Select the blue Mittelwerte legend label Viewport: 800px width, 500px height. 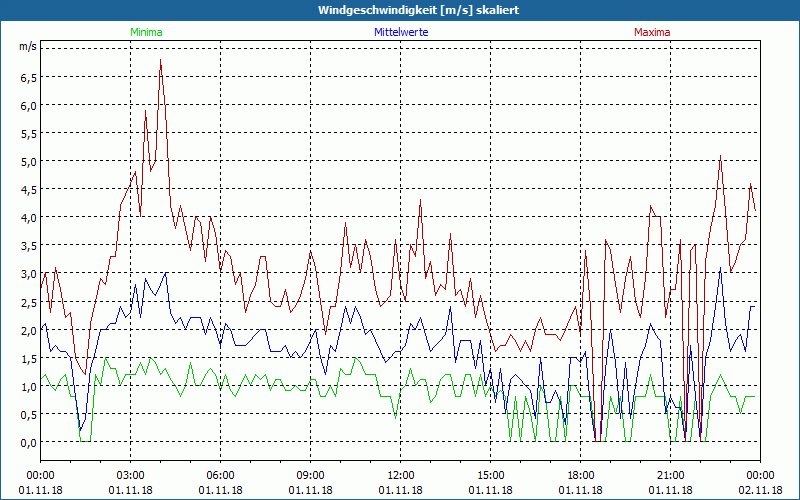tap(401, 32)
